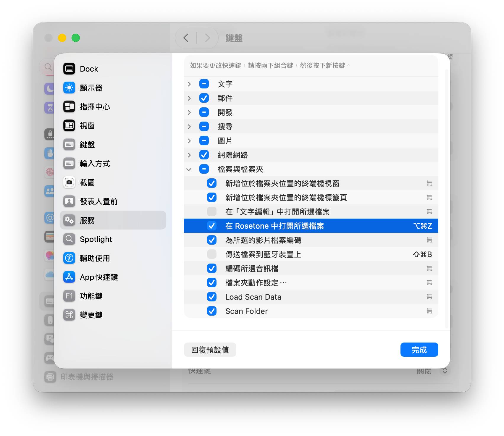The image size is (504, 436).
Task: Click 無 shortcut for Scan Folder
Action: coord(429,311)
